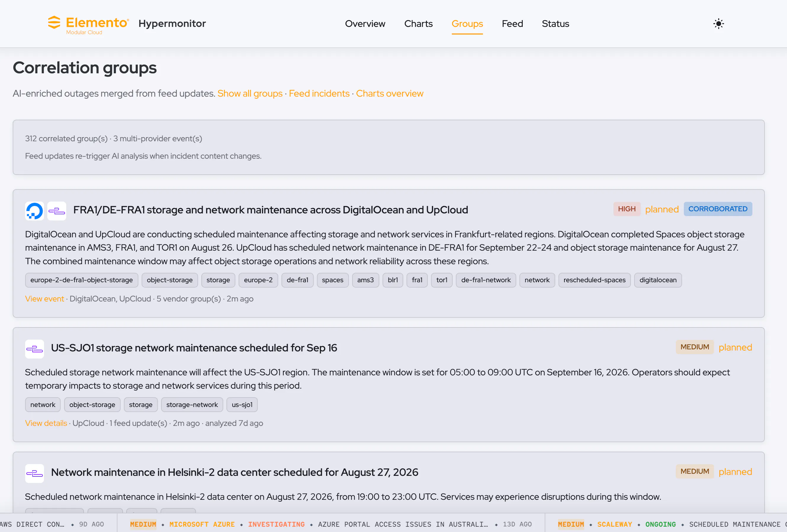This screenshot has width=787, height=532.
Task: Open Network maintenance in Helsinki-2 title
Action: click(x=235, y=472)
